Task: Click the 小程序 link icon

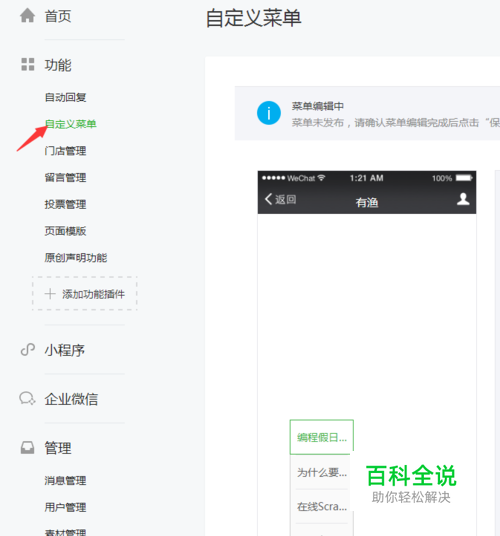Action: 28,350
